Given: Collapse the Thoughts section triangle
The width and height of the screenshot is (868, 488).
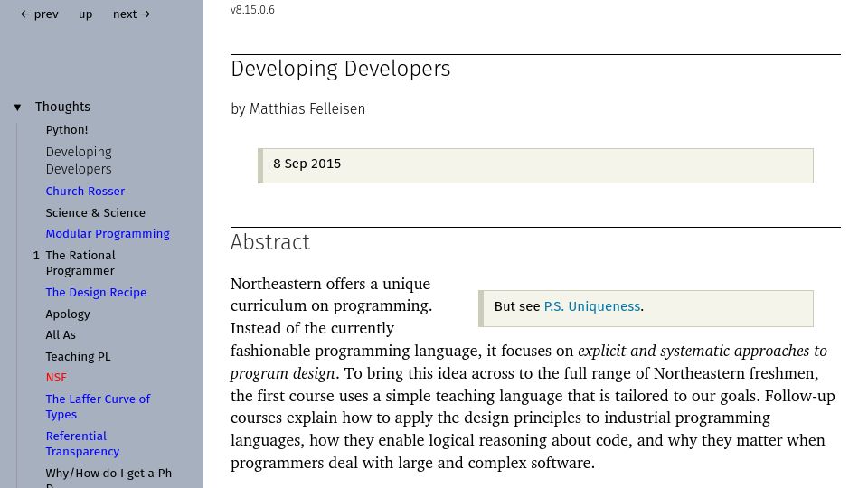Looking at the screenshot, I should pyautogui.click(x=18, y=108).
